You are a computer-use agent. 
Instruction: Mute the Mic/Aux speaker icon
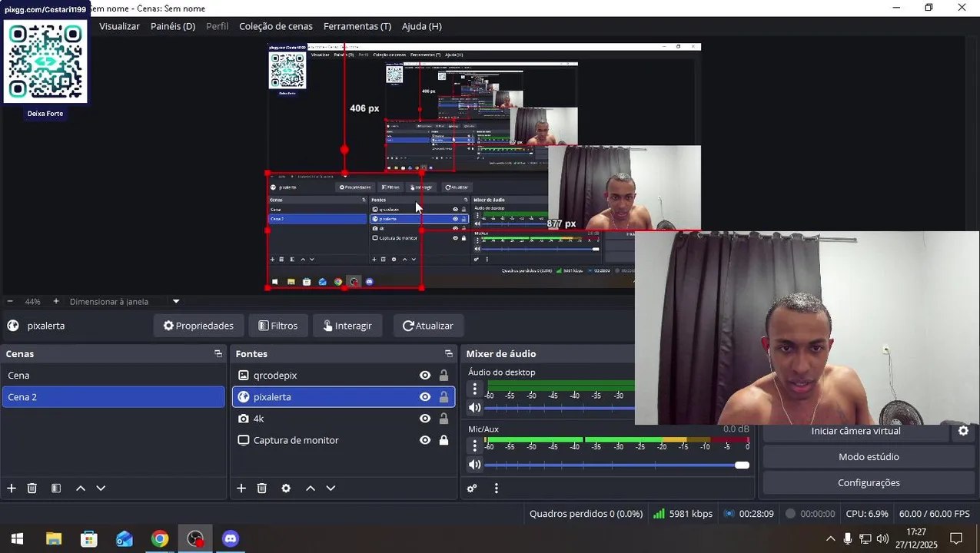tap(475, 465)
